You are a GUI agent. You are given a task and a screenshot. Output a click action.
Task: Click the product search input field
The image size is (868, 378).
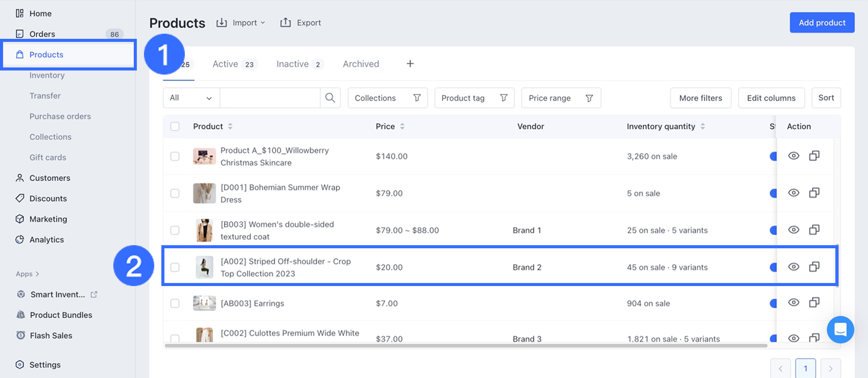[270, 98]
